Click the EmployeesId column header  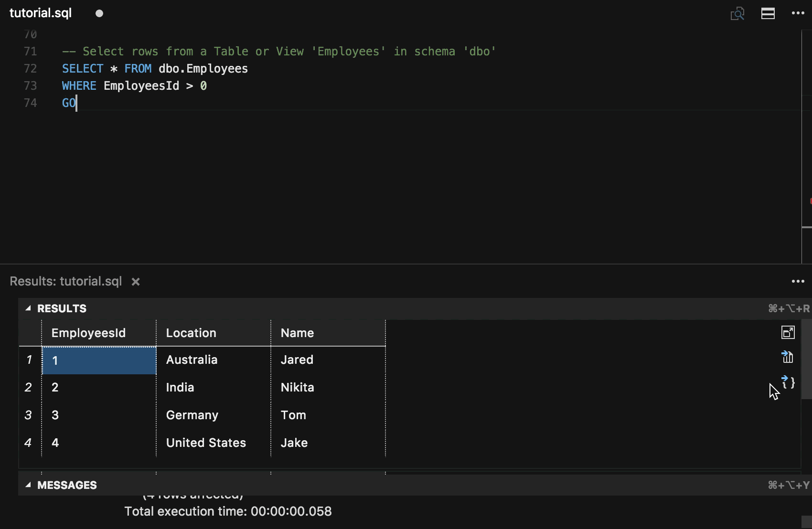click(88, 333)
